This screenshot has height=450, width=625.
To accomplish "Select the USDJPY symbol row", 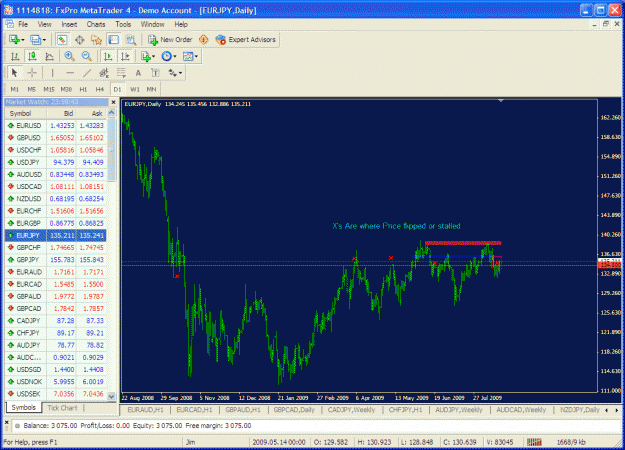I will coord(56,162).
